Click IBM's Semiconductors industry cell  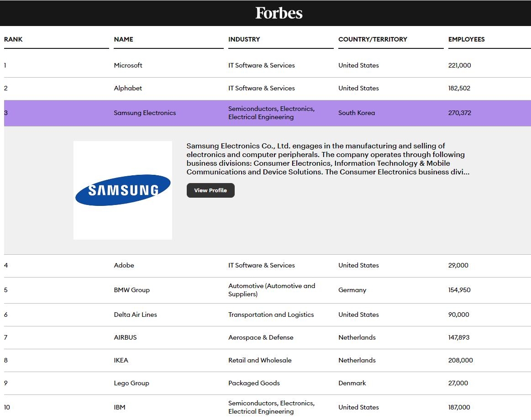pyautogui.click(x=271, y=407)
